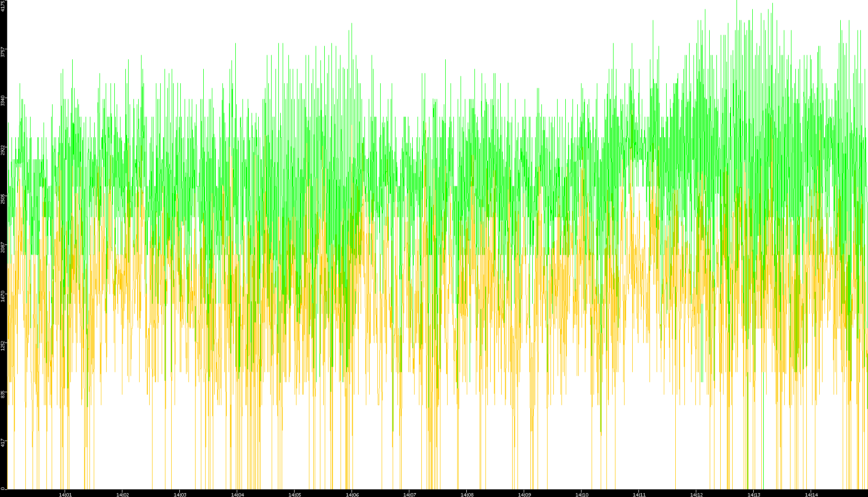Click the 14:10 time axis tick
This screenshot has height=497, width=868.
(x=582, y=494)
